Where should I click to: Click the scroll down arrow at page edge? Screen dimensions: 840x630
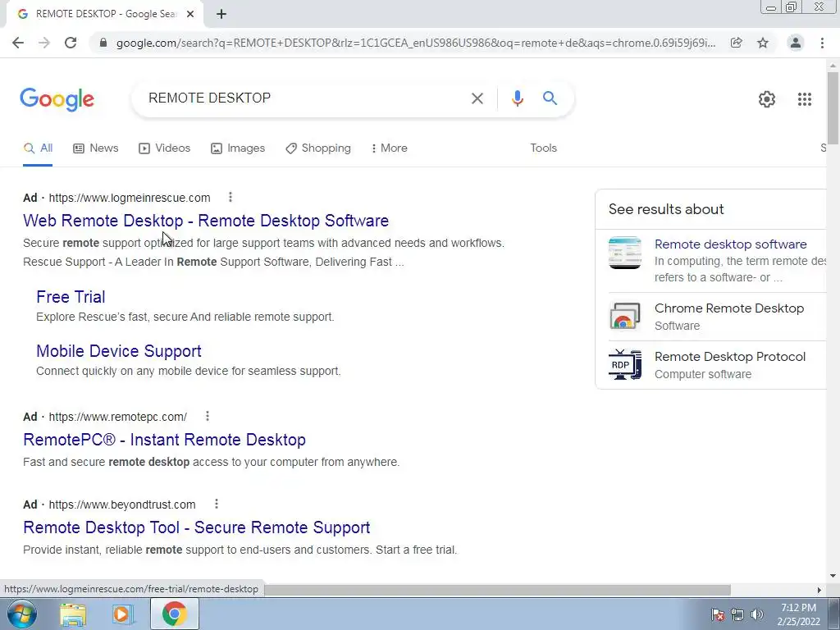point(833,577)
